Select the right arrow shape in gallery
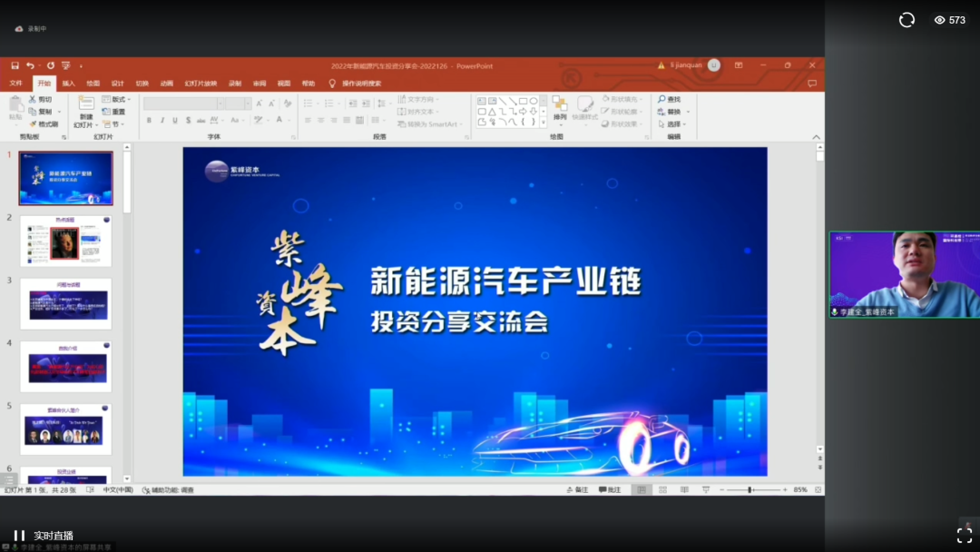Image resolution: width=980 pixels, height=552 pixels. [524, 112]
